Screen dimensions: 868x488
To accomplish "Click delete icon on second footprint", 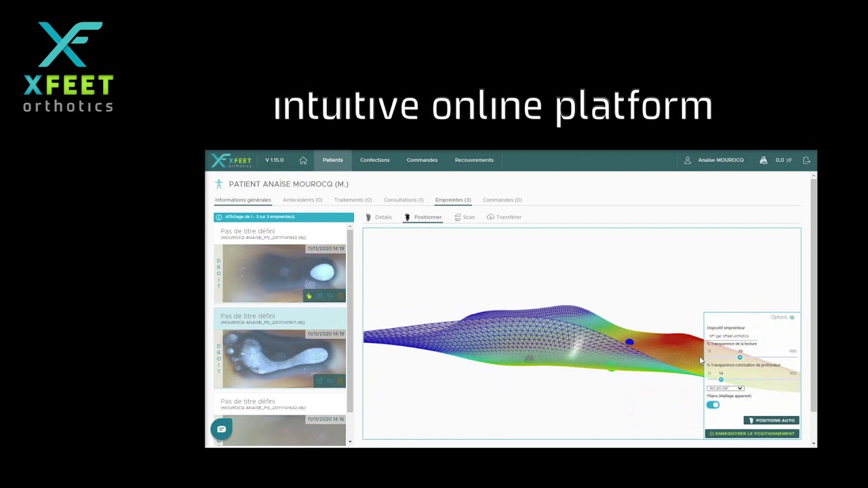I will (340, 381).
